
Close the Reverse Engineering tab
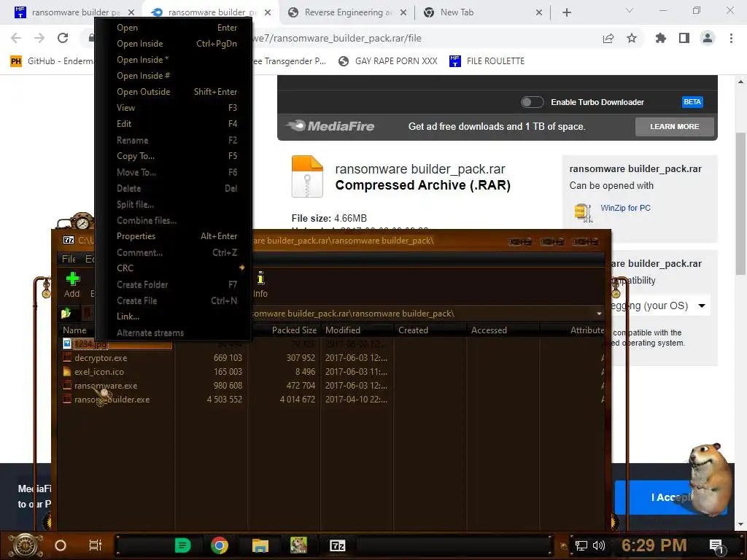[403, 12]
